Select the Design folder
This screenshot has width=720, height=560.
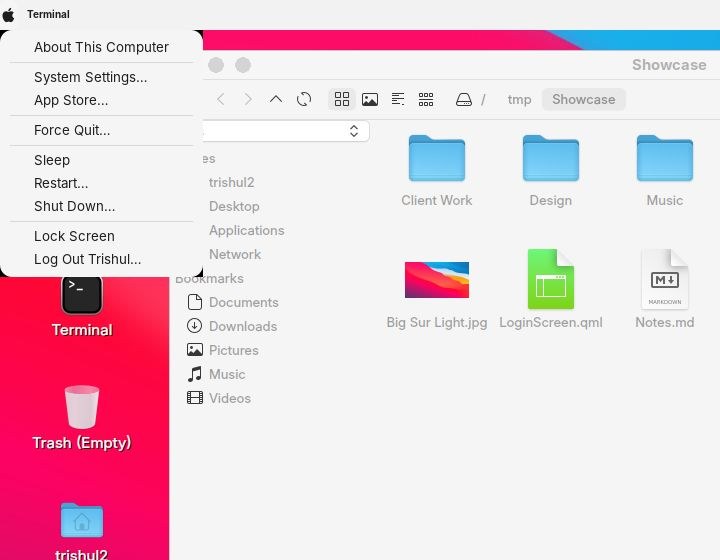551,158
